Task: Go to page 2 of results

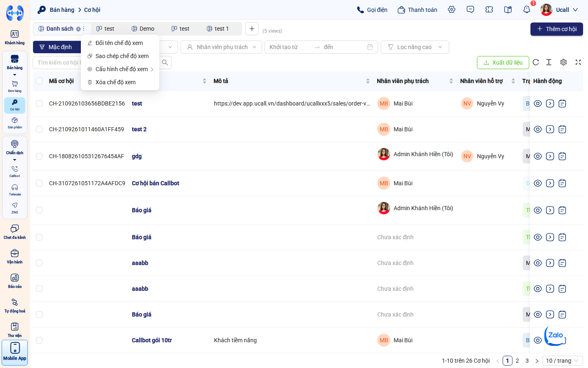Action: coord(517,361)
